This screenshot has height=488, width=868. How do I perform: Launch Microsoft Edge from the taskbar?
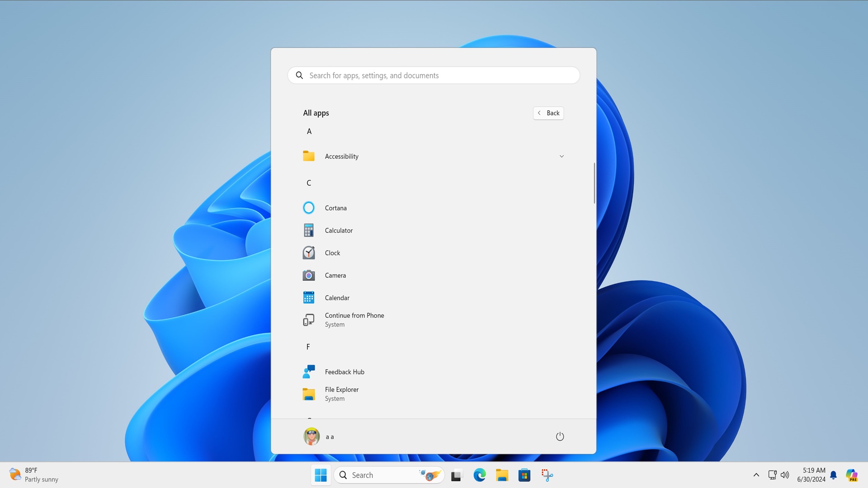click(x=480, y=475)
